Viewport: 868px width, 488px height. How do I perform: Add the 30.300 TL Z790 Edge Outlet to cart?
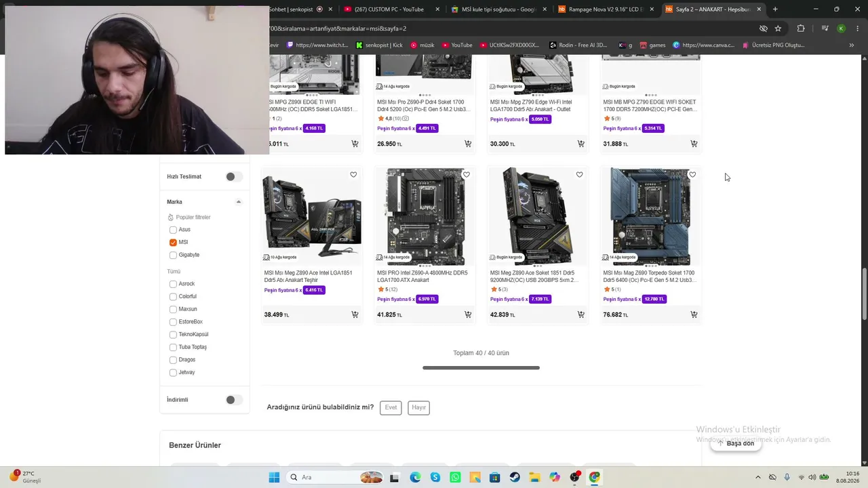coord(580,144)
